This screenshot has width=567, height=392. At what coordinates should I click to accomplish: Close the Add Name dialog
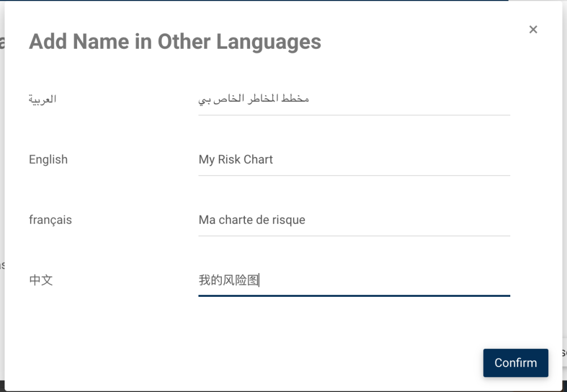(x=533, y=29)
